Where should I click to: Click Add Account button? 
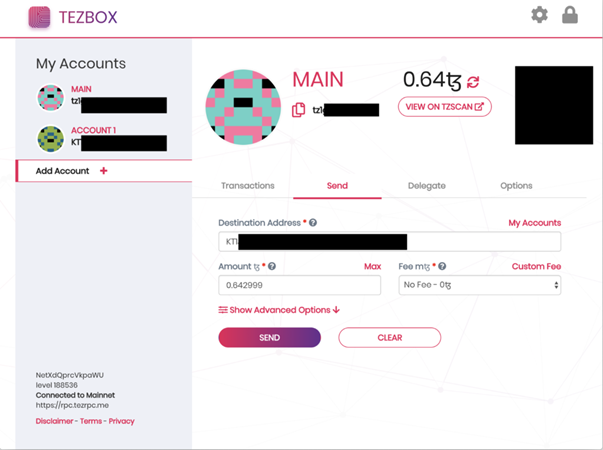tap(104, 171)
